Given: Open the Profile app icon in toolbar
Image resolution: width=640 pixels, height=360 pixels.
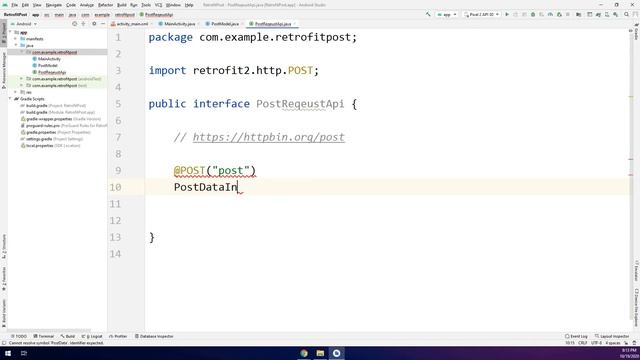Looking at the screenshot, I should click(x=550, y=14).
